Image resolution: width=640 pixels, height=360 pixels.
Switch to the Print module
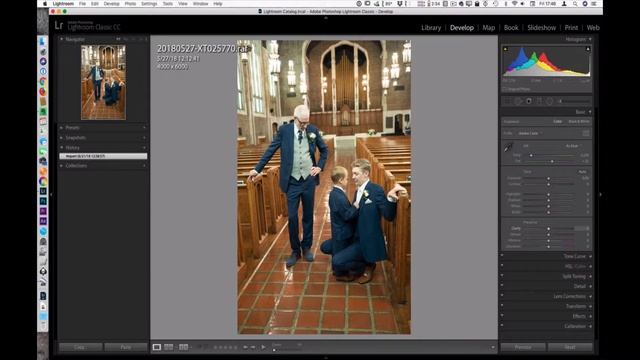(x=571, y=28)
